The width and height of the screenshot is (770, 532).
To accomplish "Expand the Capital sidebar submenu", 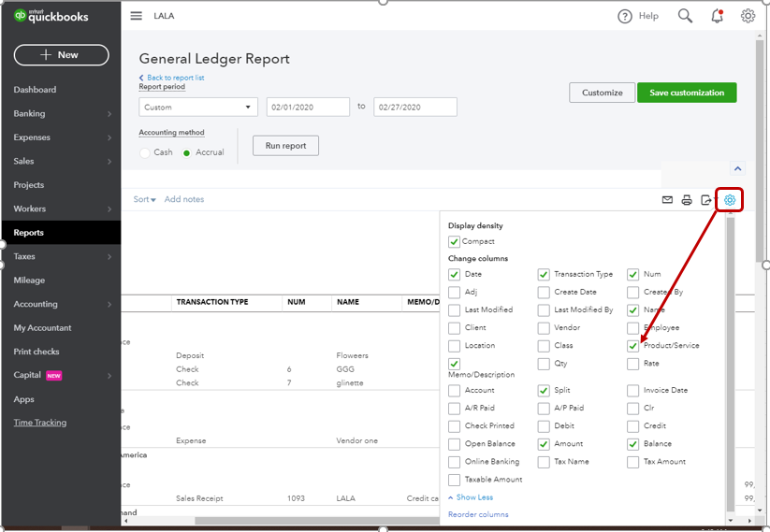I will click(x=109, y=376).
